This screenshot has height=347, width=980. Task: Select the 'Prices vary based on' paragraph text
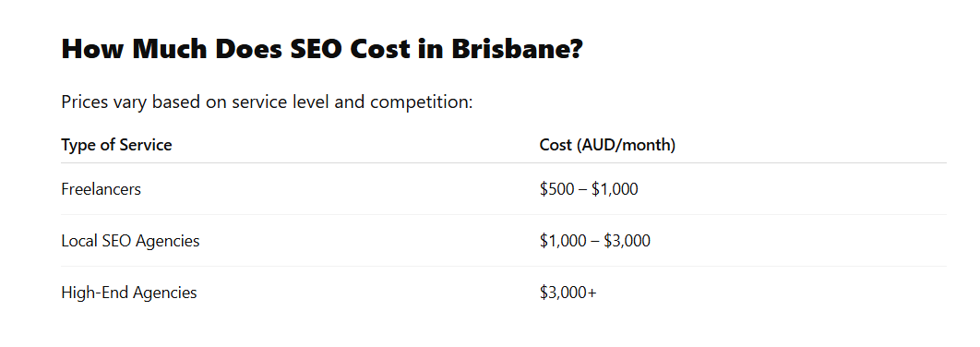(267, 102)
